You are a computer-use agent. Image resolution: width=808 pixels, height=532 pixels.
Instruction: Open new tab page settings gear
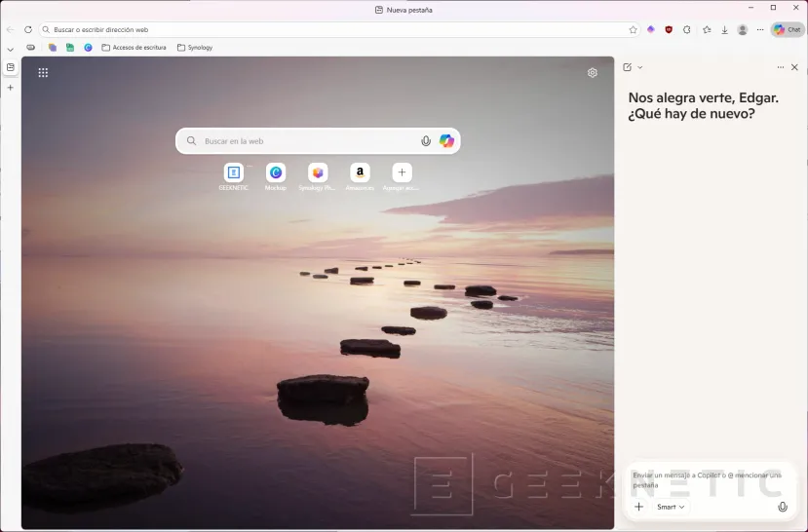(592, 73)
